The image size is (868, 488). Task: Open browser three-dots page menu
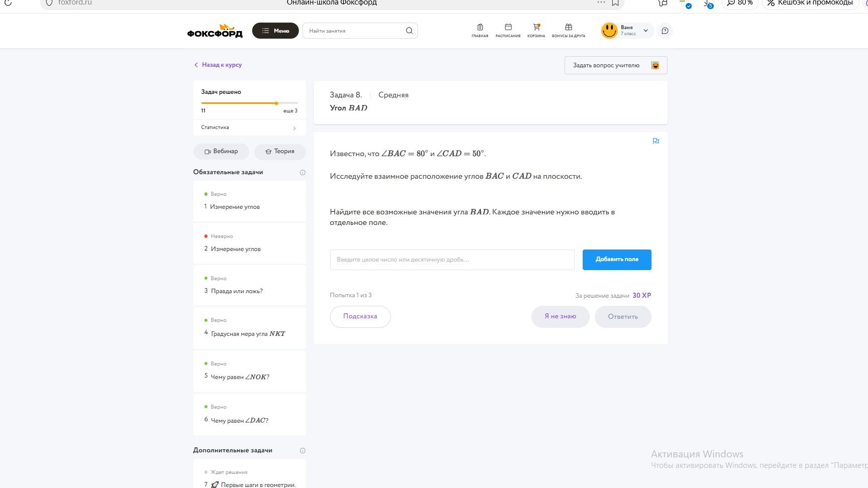(601, 3)
